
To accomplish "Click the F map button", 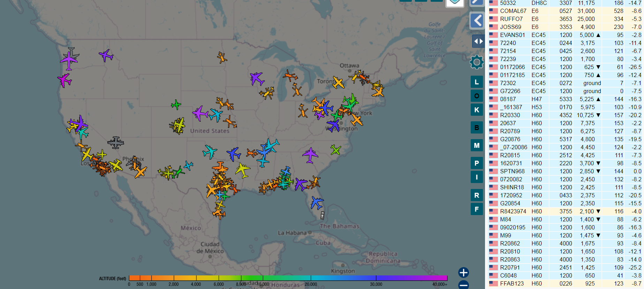I will [x=477, y=209].
